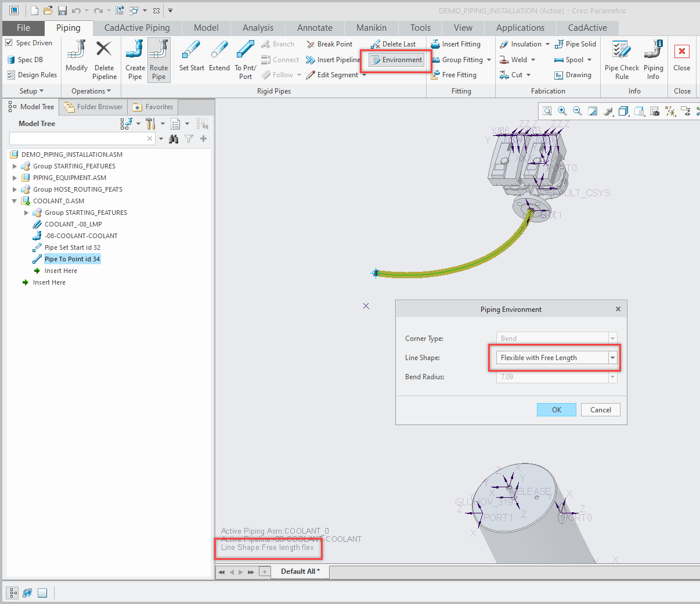Open the Favorites tab
Viewport: 700px width, 604px height.
tap(153, 107)
